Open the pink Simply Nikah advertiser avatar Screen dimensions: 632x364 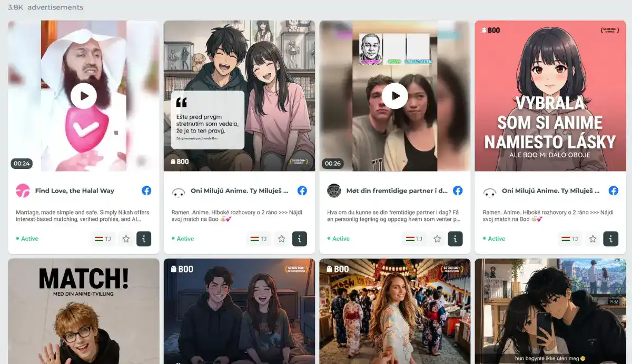point(23,191)
